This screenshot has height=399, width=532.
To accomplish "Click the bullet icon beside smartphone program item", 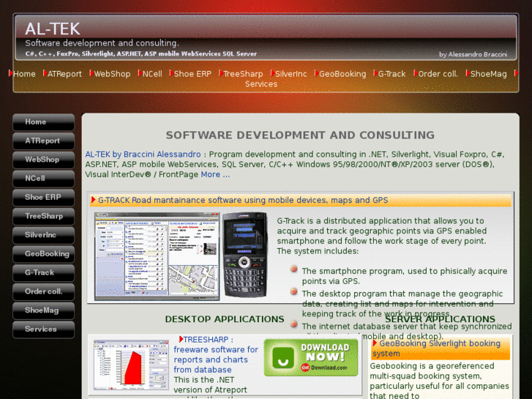I will coord(294,269).
